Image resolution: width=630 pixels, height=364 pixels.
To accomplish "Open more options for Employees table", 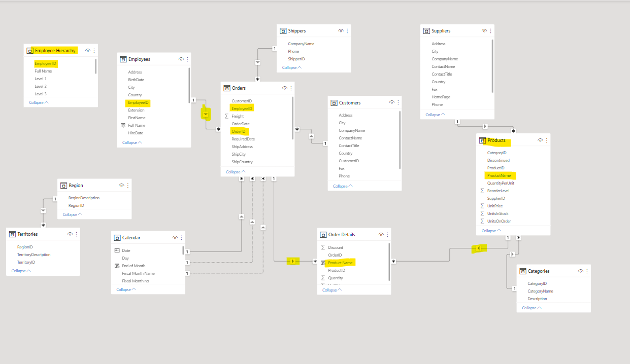I will 187,59.
